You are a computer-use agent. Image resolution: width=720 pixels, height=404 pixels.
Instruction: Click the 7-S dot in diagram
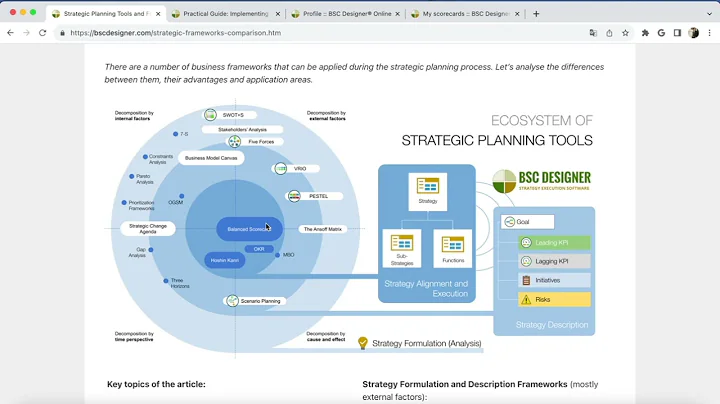[x=175, y=134]
